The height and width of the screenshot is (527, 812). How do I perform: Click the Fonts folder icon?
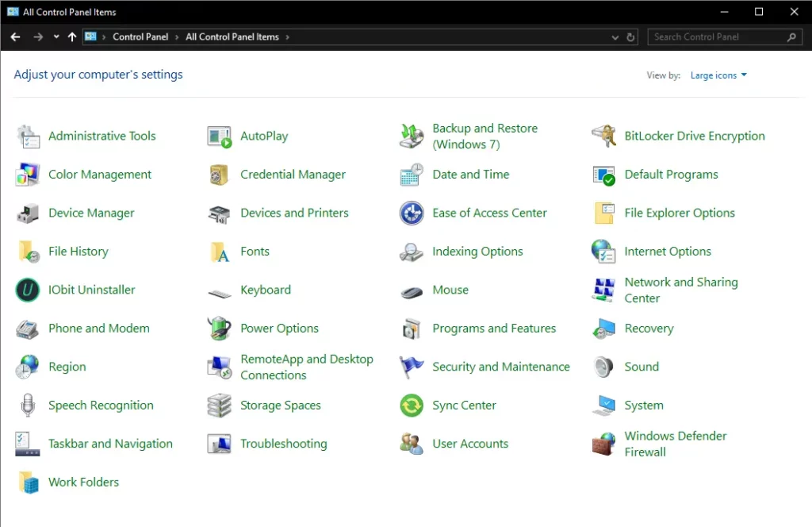click(x=220, y=252)
